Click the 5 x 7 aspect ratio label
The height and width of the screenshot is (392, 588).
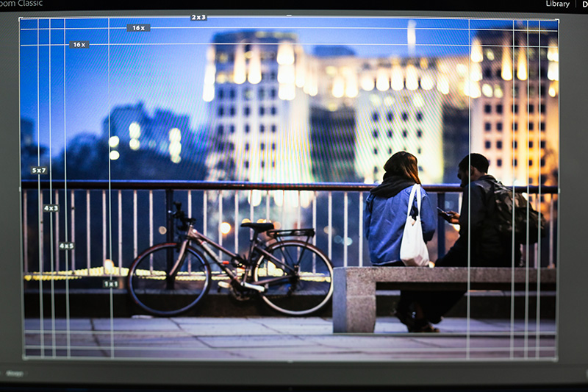[x=39, y=170]
